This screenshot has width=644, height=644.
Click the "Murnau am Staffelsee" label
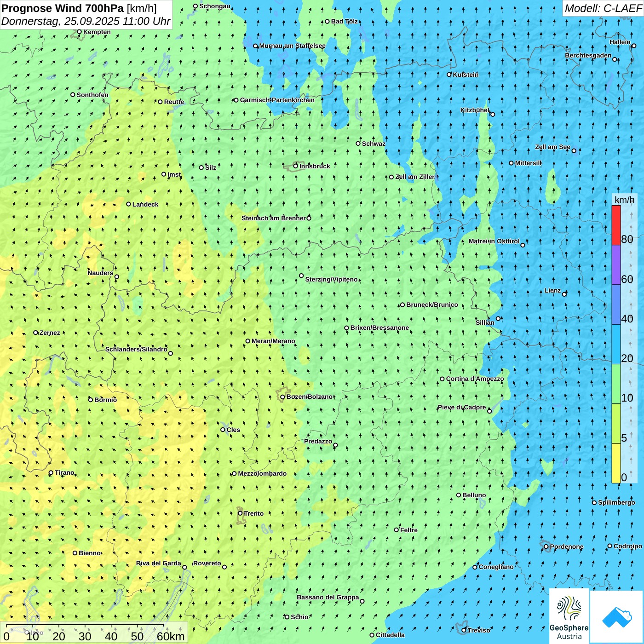pyautogui.click(x=292, y=46)
